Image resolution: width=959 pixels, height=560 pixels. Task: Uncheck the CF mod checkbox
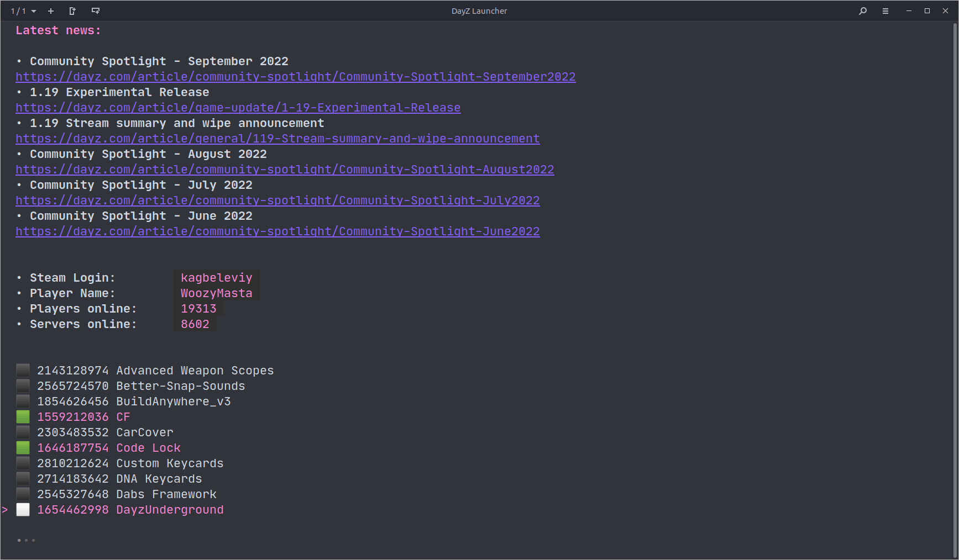(x=23, y=417)
